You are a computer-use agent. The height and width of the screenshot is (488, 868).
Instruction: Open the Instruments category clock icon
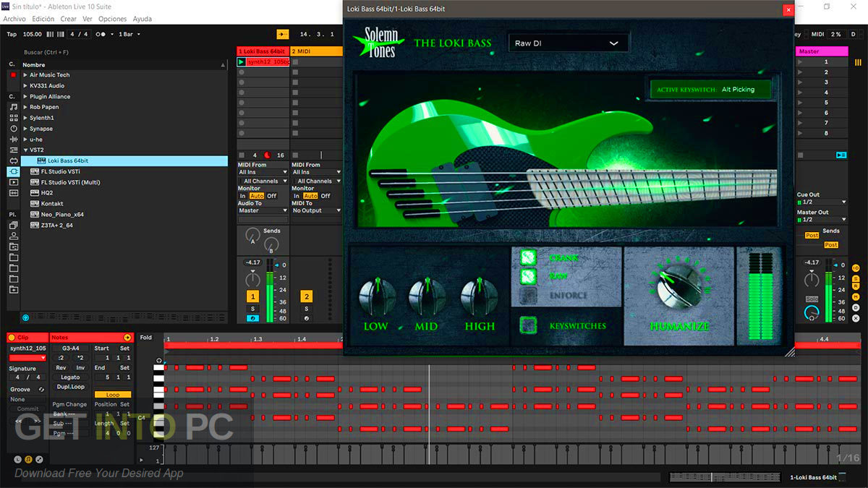[13, 129]
